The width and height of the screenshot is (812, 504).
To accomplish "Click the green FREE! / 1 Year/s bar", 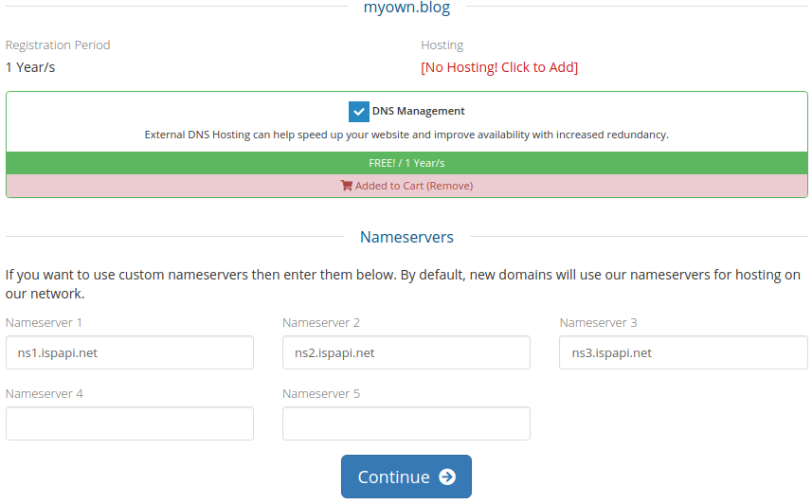I will click(406, 163).
